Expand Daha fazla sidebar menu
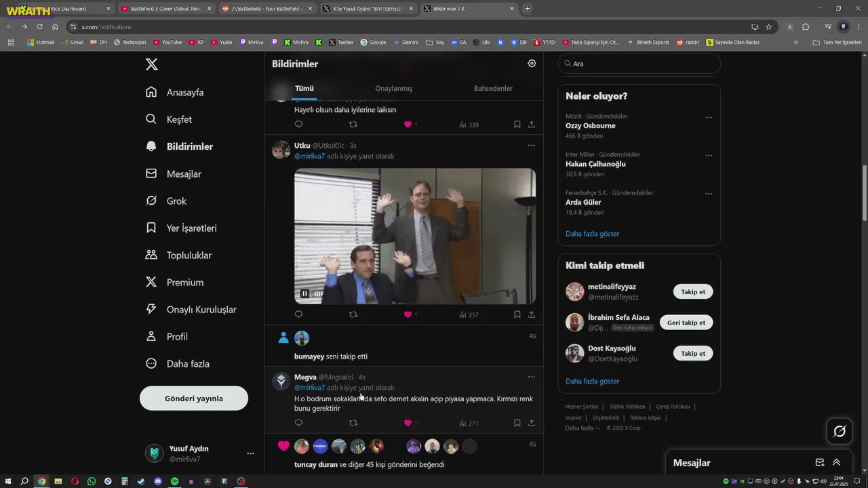This screenshot has height=488, width=868. coord(178,363)
